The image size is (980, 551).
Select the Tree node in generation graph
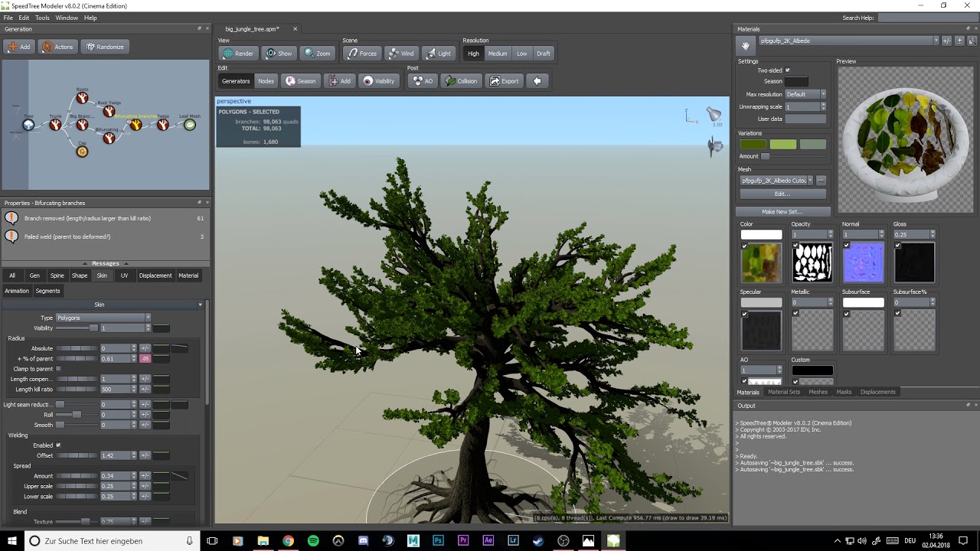(x=28, y=125)
